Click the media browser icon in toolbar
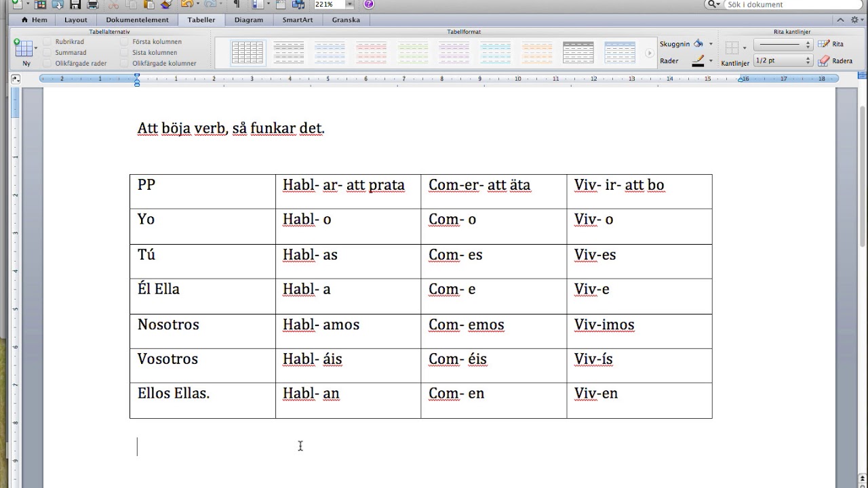Screen dimensions: 868x488 click(298, 4)
